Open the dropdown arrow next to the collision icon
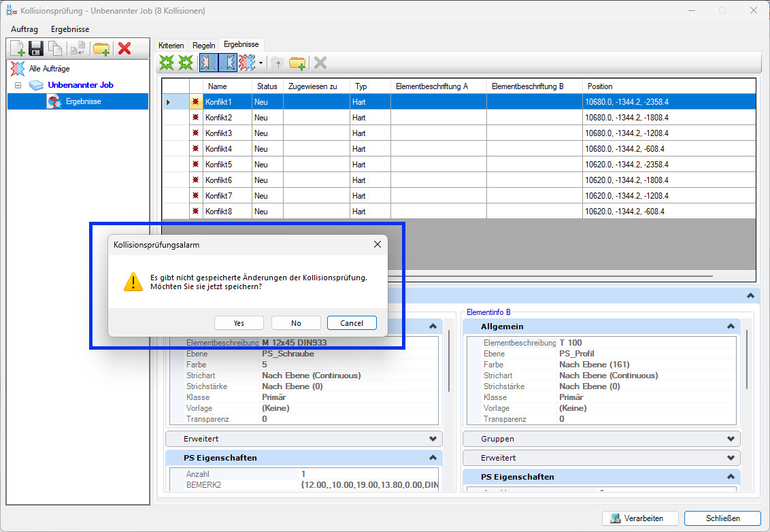Screen dimensions: 770x532 [x=261, y=63]
